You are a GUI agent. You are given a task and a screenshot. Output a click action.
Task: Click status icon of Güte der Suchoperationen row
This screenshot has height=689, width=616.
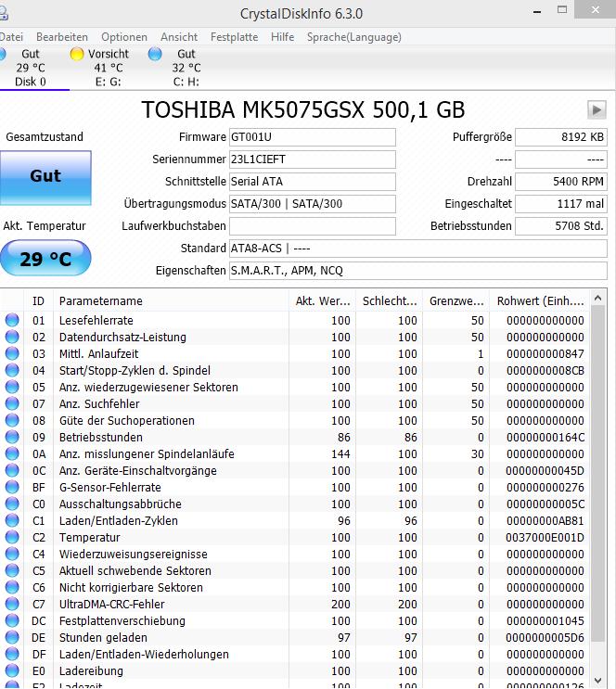point(12,420)
